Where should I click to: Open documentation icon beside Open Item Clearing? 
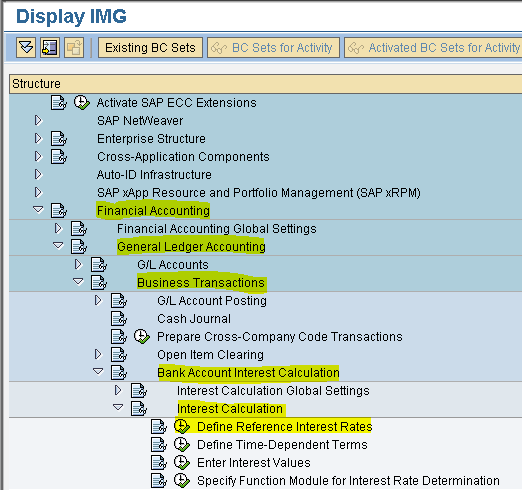[119, 355]
